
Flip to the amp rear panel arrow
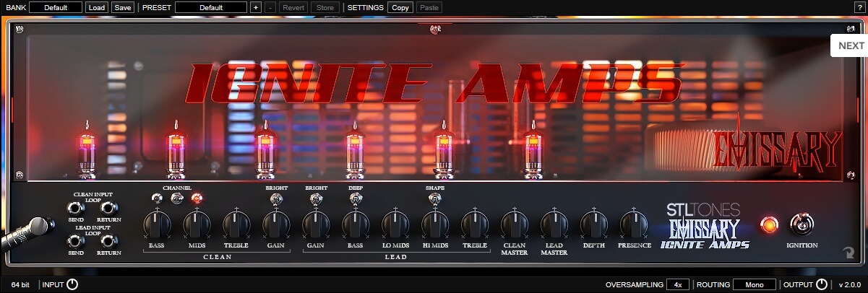pos(848,253)
